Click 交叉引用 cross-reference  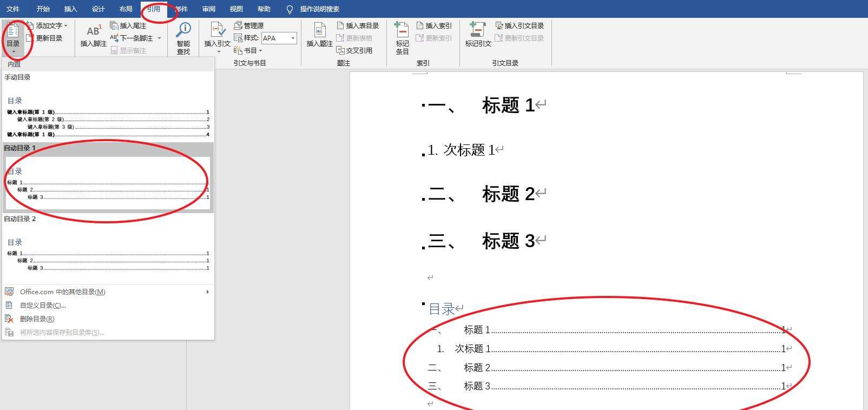coord(354,50)
